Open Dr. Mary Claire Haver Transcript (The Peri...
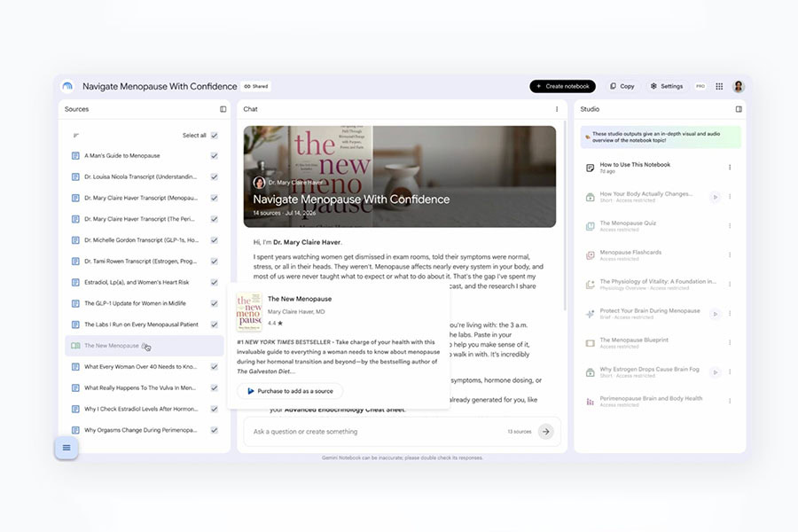This screenshot has width=798, height=532. tap(139, 219)
